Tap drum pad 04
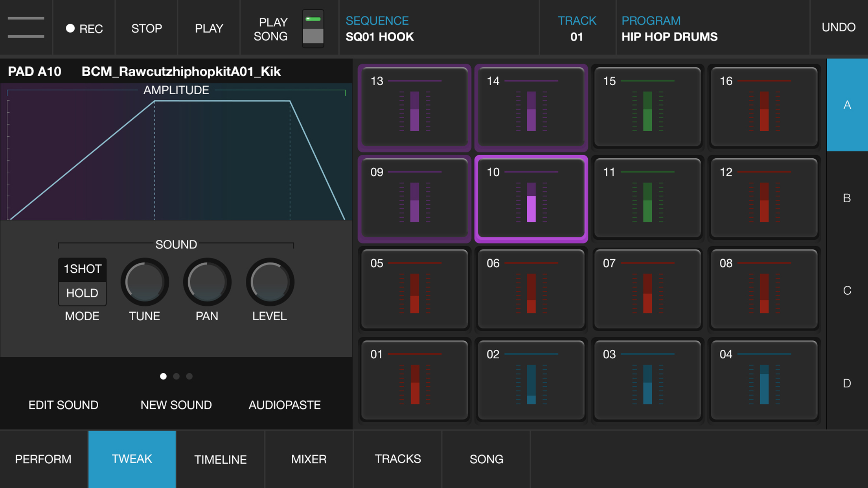 (763, 380)
